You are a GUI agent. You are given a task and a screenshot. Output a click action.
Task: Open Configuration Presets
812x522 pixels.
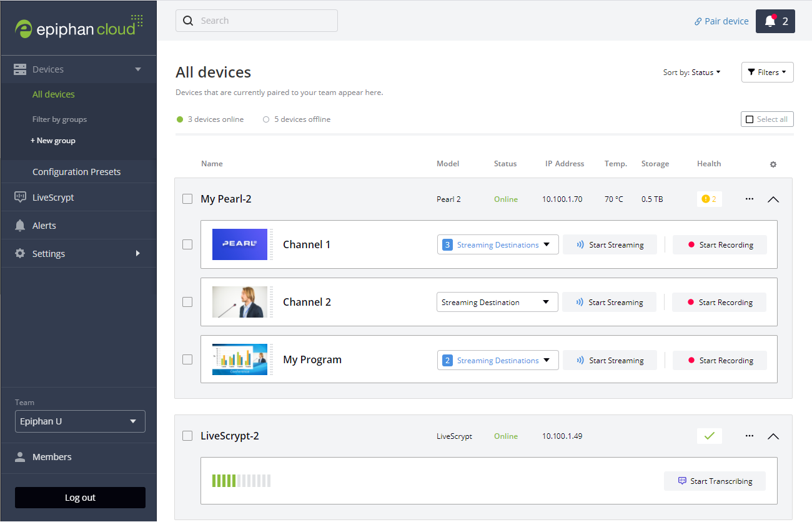point(77,172)
